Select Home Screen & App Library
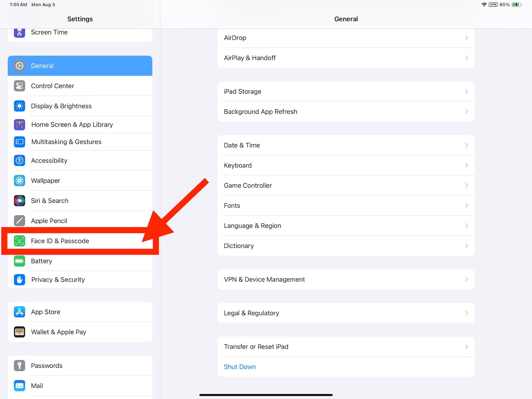This screenshot has height=399, width=532. (x=80, y=124)
